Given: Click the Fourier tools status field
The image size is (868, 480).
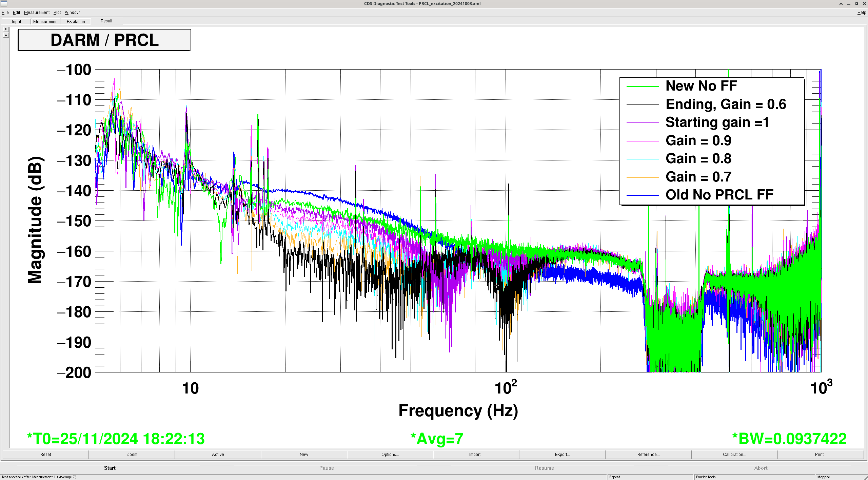Looking at the screenshot, I should point(754,477).
